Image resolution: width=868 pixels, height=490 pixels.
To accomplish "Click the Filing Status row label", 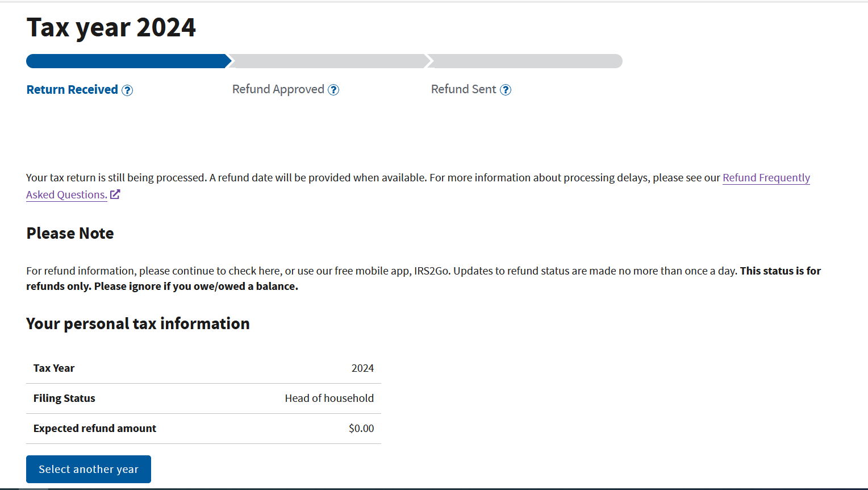I will tap(64, 398).
